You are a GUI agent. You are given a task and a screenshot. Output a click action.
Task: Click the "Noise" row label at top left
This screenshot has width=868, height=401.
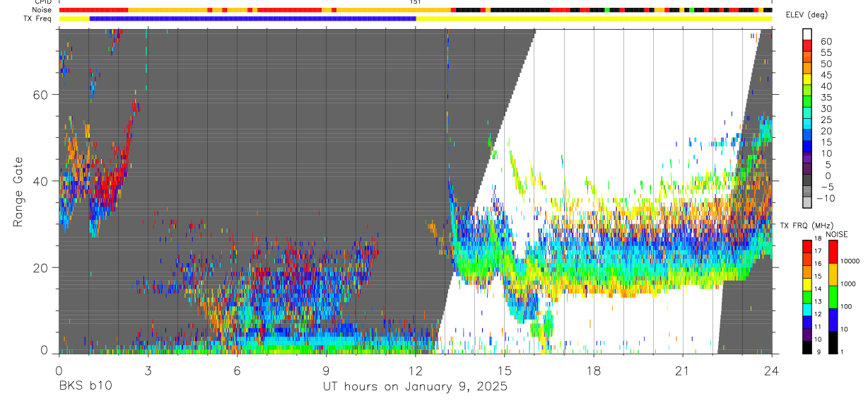pyautogui.click(x=42, y=10)
